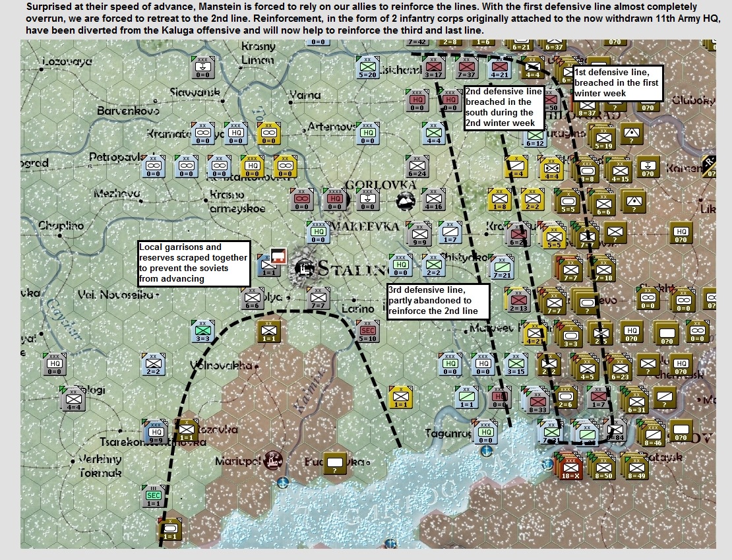This screenshot has width=732, height=560.
Task: Click the Local garrisons and reserves note
Action: click(x=194, y=263)
